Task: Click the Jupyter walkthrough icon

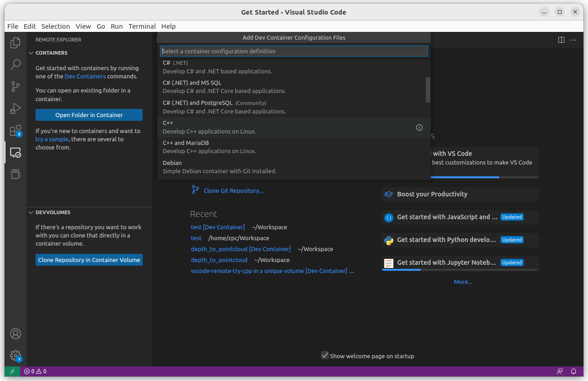Action: pyautogui.click(x=389, y=263)
